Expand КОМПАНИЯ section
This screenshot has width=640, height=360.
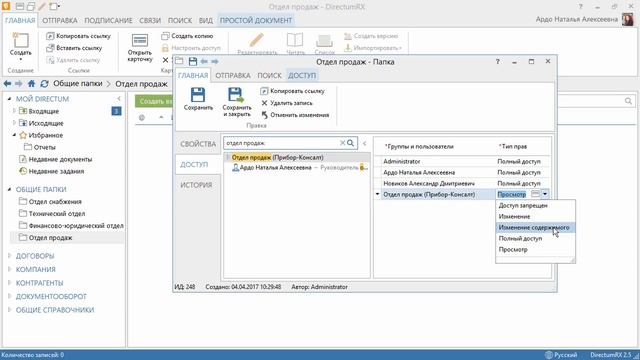[x=9, y=269]
